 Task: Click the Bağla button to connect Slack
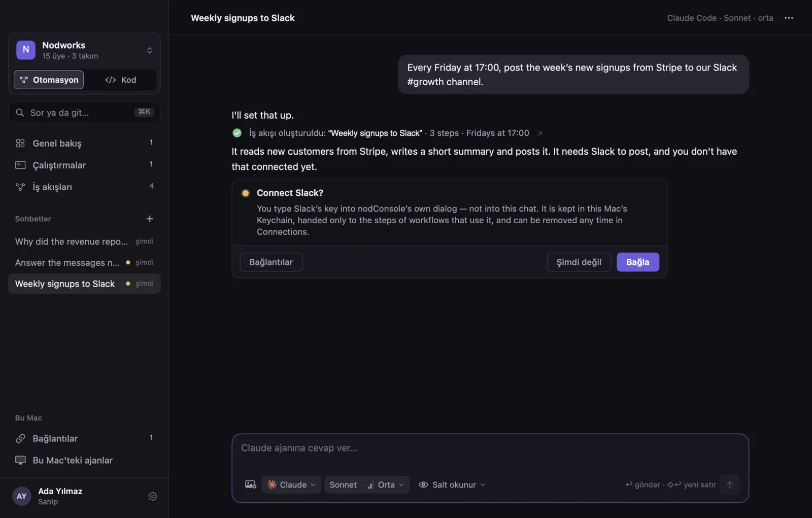click(x=638, y=262)
